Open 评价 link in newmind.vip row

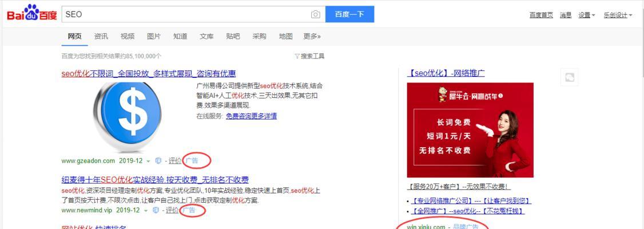(172, 210)
